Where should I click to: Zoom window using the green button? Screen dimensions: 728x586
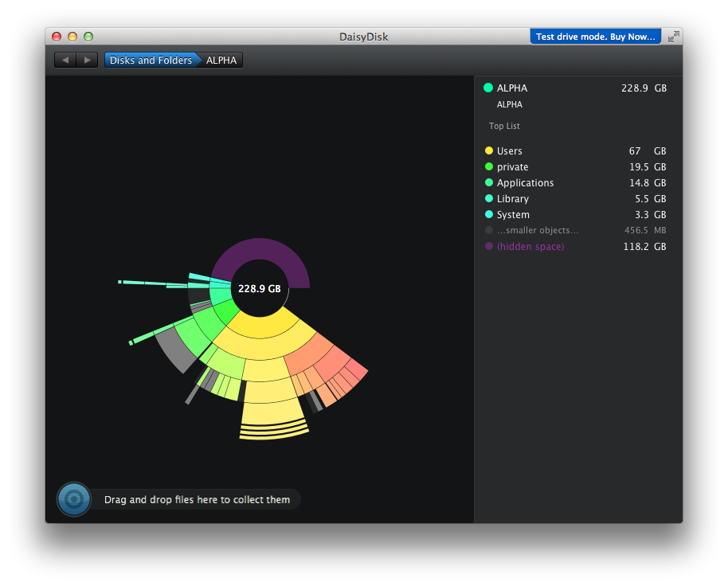pyautogui.click(x=88, y=37)
